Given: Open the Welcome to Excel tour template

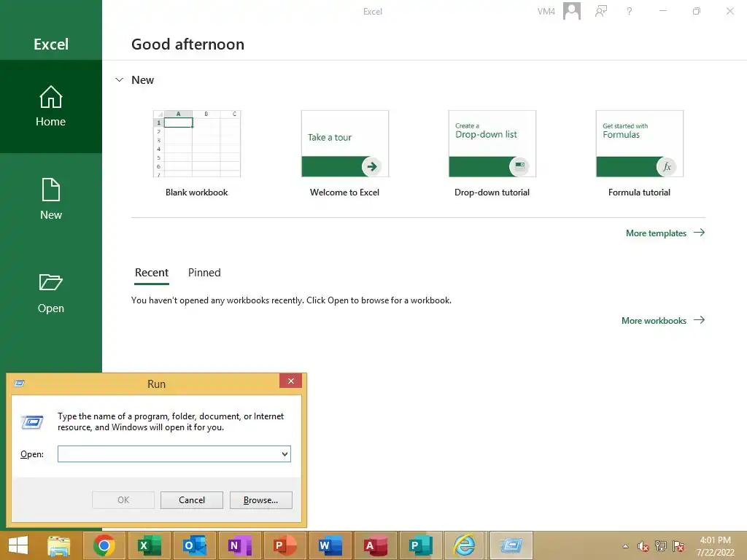Looking at the screenshot, I should [344, 153].
